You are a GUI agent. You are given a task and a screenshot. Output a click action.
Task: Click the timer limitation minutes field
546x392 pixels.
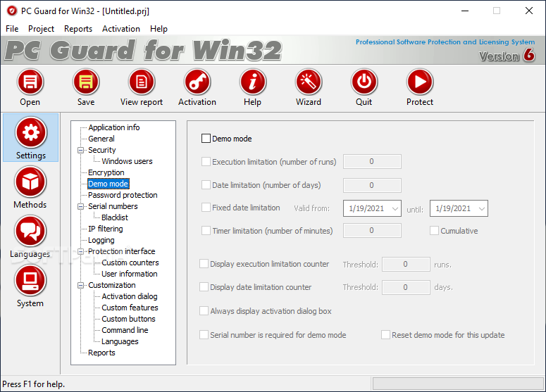tap(372, 230)
